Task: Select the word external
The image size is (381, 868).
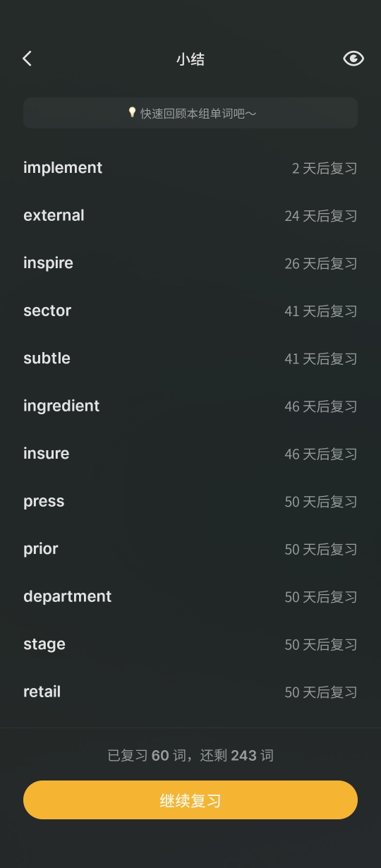Action: (x=54, y=215)
